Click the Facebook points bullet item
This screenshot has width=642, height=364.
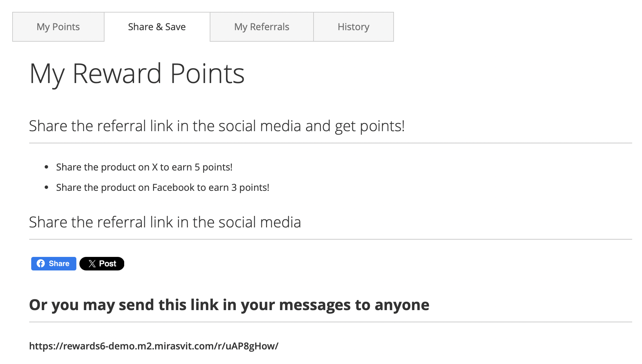162,187
